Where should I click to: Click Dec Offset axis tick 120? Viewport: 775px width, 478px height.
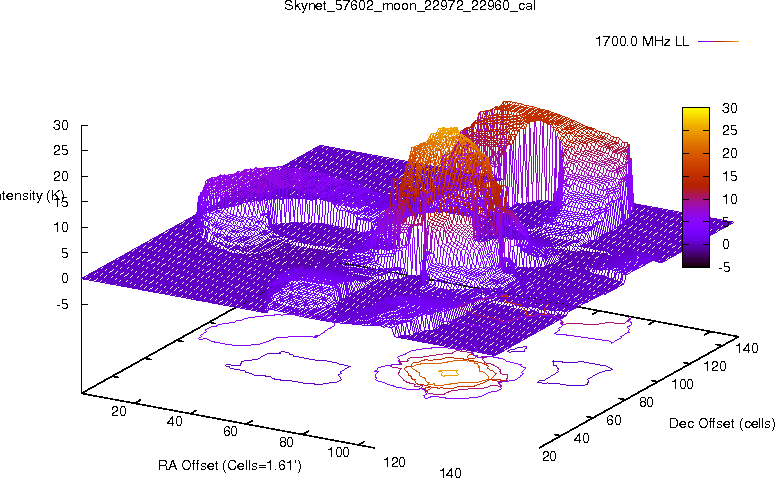tap(715, 366)
